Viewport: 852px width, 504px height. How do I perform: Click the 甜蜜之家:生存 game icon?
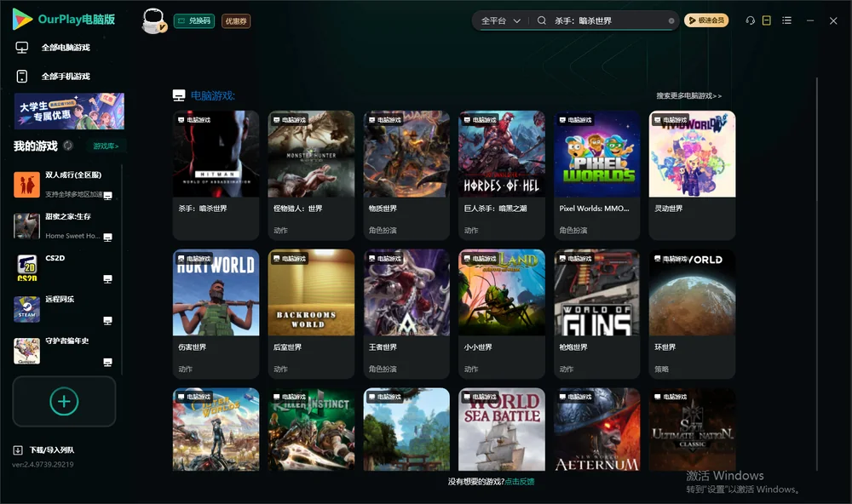pos(26,226)
